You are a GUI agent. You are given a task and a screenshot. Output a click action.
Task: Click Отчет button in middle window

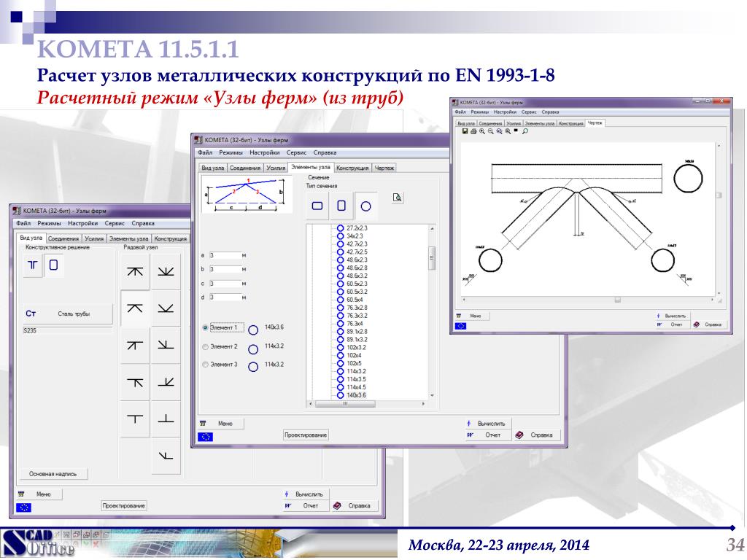click(487, 435)
